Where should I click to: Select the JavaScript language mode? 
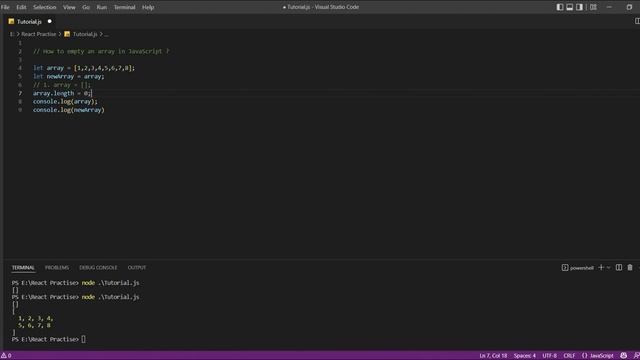(x=598, y=356)
